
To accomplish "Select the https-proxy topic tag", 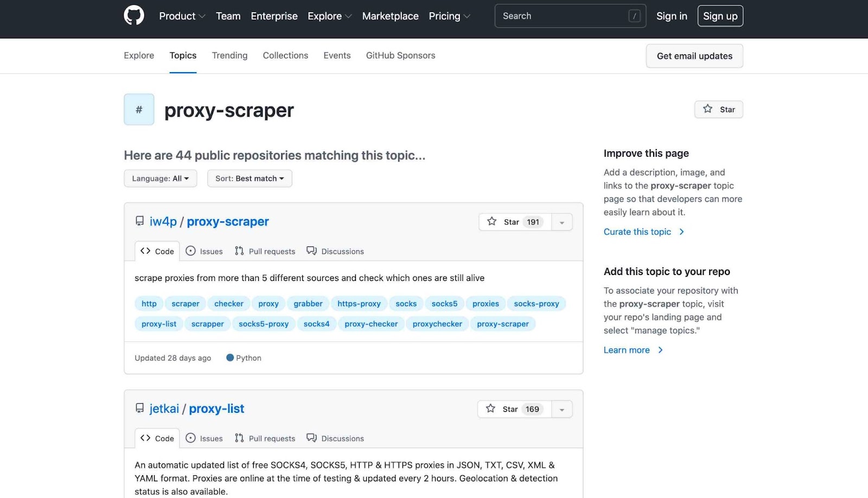I will [359, 304].
